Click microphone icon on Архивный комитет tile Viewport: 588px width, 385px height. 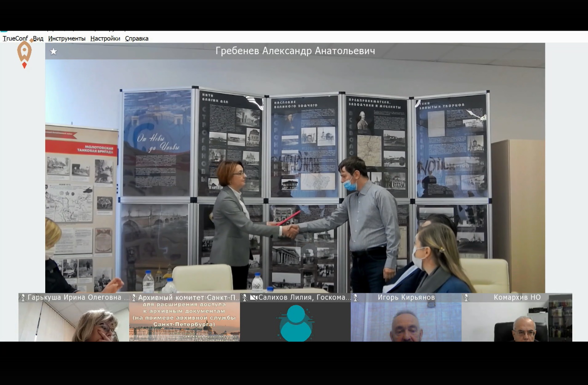(134, 298)
